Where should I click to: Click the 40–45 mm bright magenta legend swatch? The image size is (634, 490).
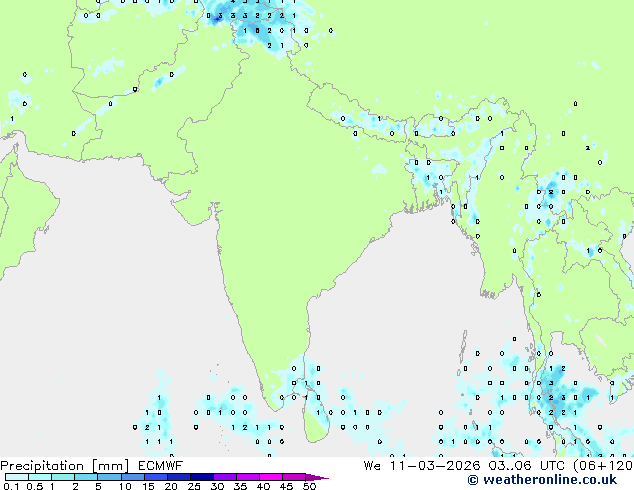[271, 477]
